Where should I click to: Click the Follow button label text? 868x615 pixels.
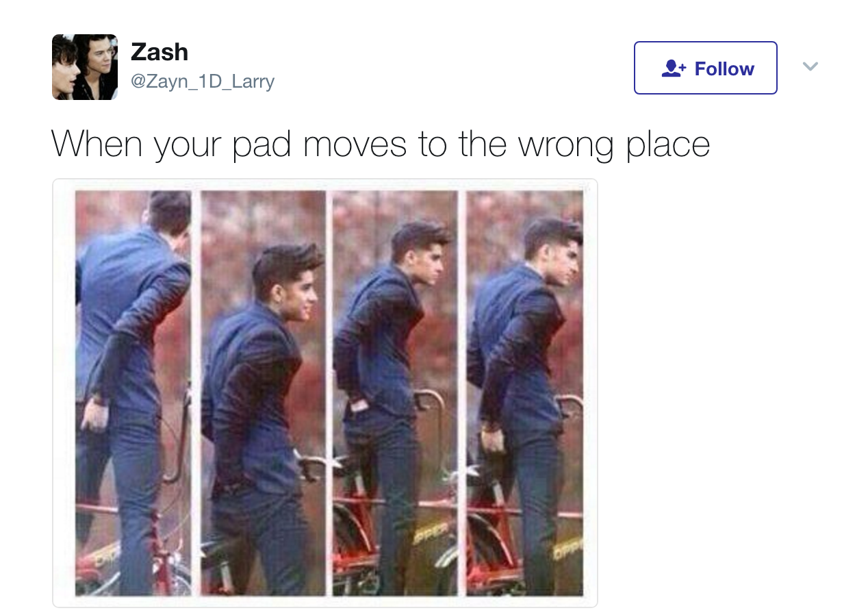tap(724, 68)
